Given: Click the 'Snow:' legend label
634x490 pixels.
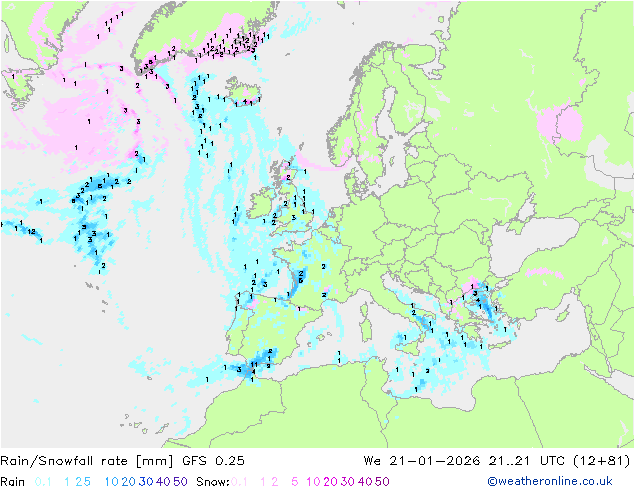Looking at the screenshot, I should click(x=213, y=482).
